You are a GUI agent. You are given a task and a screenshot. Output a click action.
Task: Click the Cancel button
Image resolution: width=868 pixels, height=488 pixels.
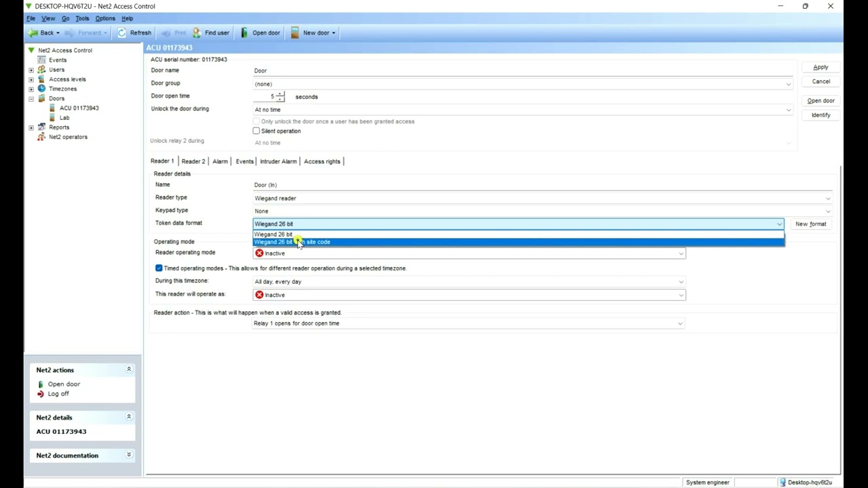coord(821,81)
